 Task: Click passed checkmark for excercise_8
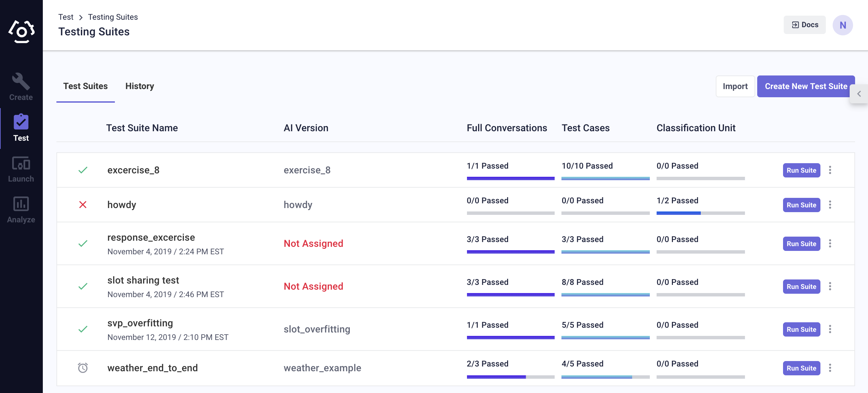83,170
